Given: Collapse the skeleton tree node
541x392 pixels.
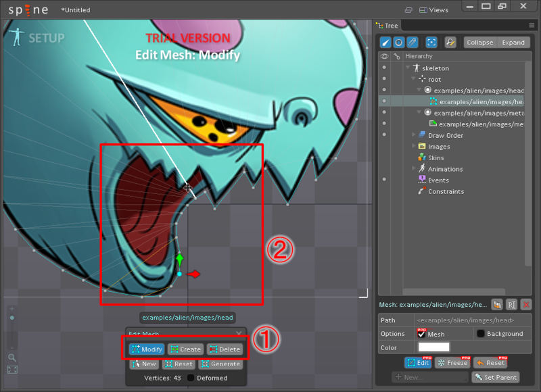Looking at the screenshot, I should click(x=408, y=67).
